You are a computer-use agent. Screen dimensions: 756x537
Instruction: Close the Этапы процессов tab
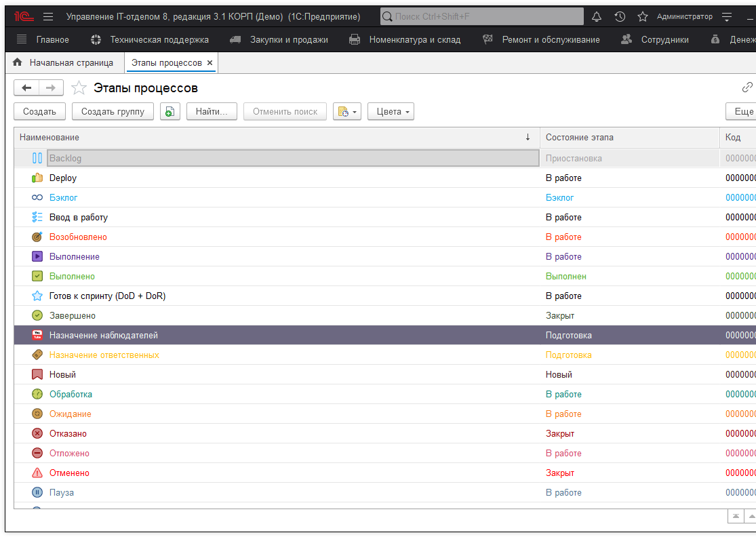(x=210, y=63)
